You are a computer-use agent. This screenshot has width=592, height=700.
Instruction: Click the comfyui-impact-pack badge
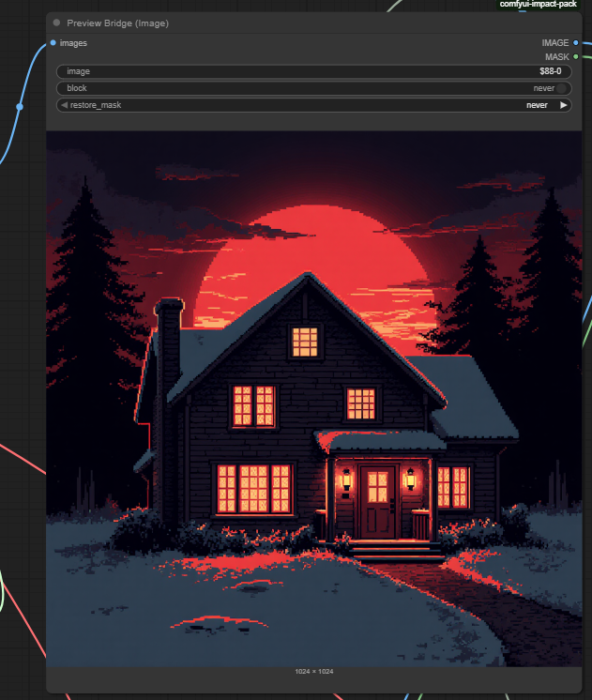[538, 5]
